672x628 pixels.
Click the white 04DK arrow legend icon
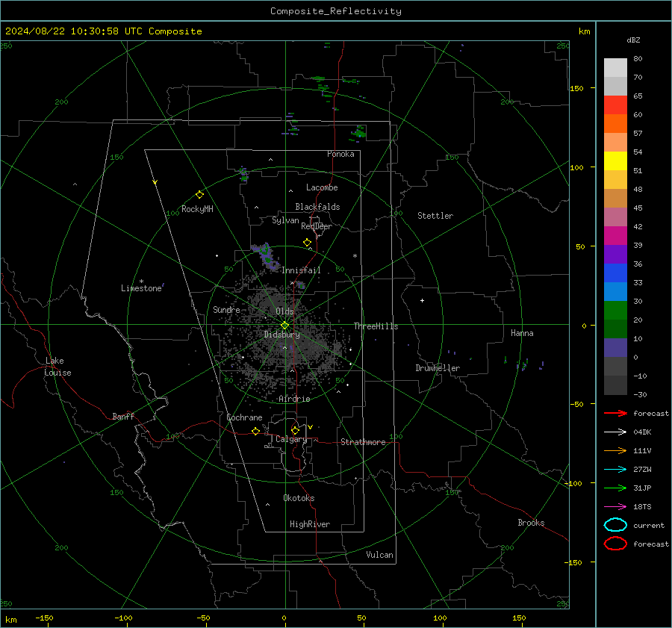(615, 432)
